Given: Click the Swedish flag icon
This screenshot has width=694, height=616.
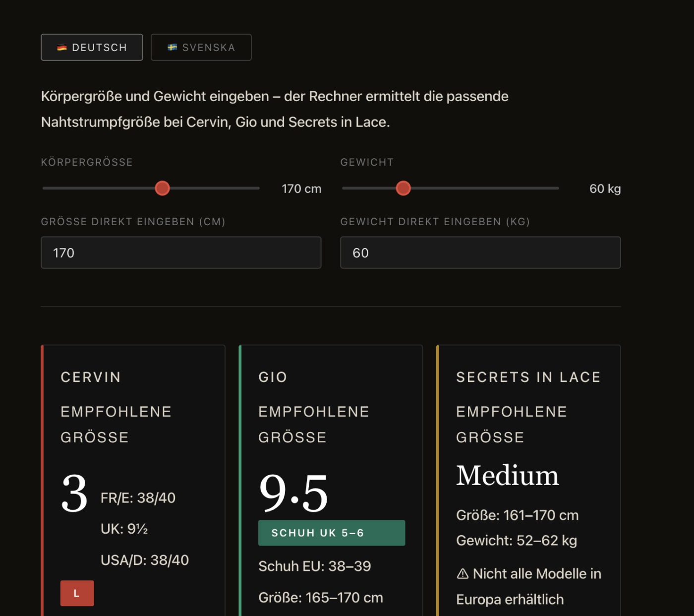Looking at the screenshot, I should (x=173, y=48).
